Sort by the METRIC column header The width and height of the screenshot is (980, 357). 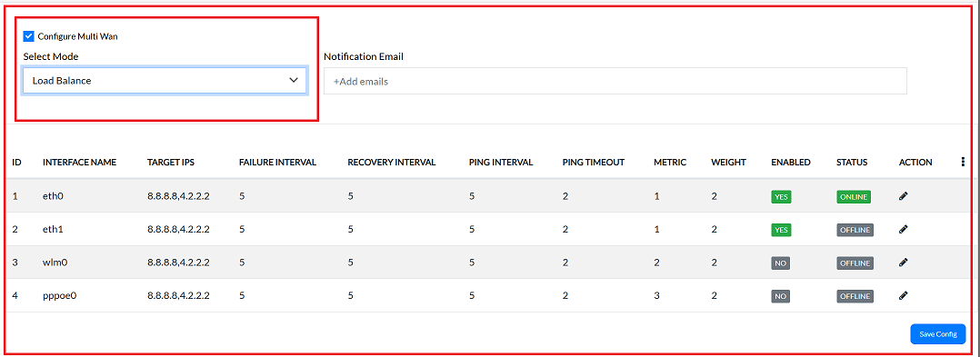coord(670,163)
